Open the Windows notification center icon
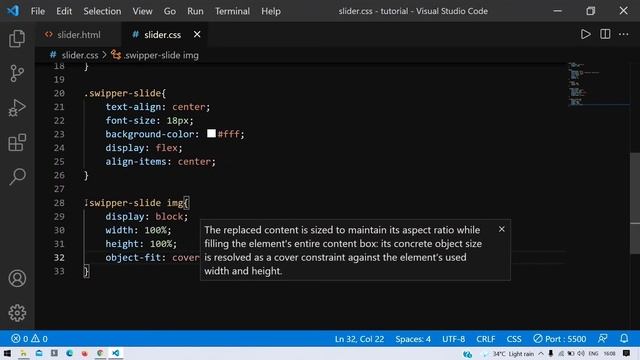 tap(626, 353)
